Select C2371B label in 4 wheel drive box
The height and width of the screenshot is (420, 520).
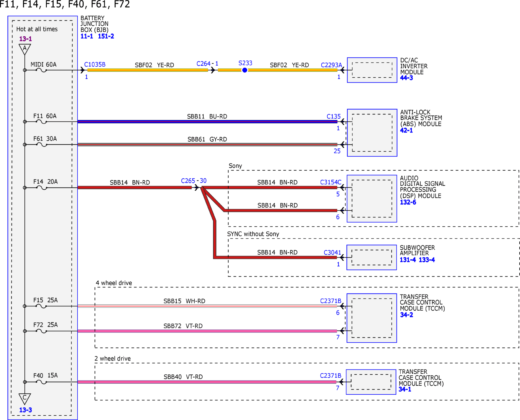[x=331, y=301]
